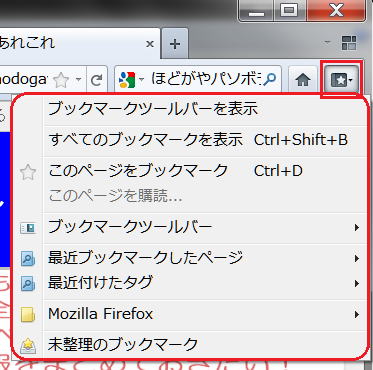The image size is (373, 370).
Task: Expand arrow on the 最近付けたタグ row
Action: [x=357, y=284]
